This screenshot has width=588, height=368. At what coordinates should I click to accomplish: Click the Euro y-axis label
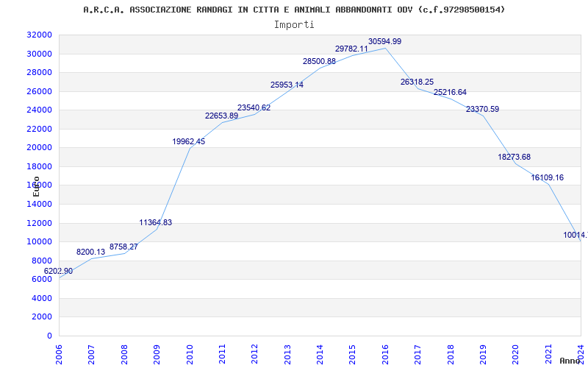(36, 186)
